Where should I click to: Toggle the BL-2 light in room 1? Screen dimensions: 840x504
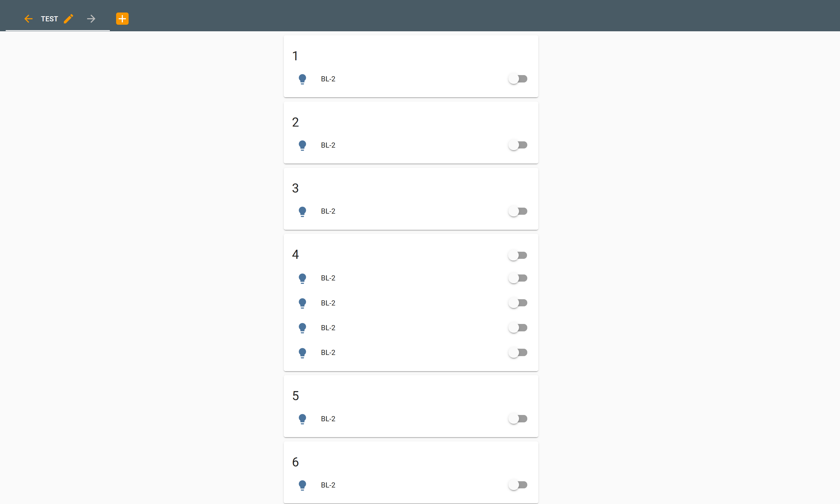[x=518, y=79]
